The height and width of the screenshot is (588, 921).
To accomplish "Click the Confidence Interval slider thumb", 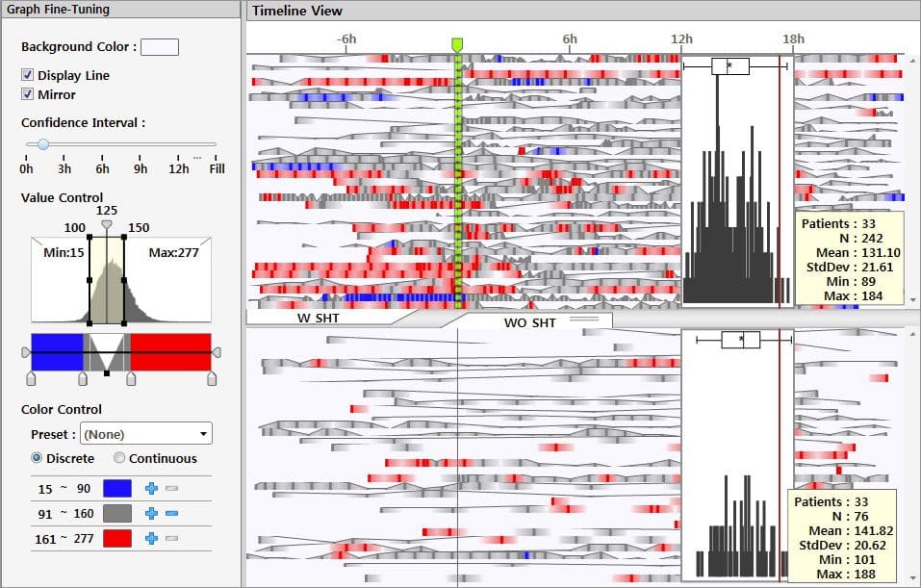I will (x=43, y=144).
